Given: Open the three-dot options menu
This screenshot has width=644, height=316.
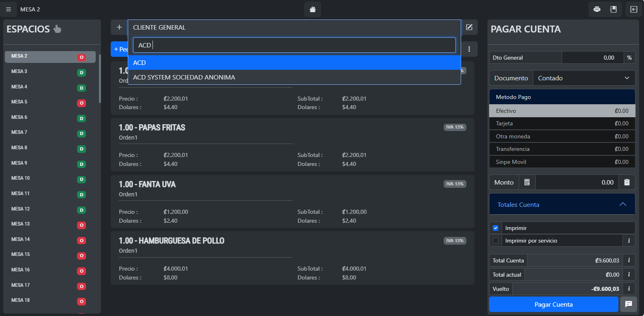Looking at the screenshot, I should click(469, 49).
